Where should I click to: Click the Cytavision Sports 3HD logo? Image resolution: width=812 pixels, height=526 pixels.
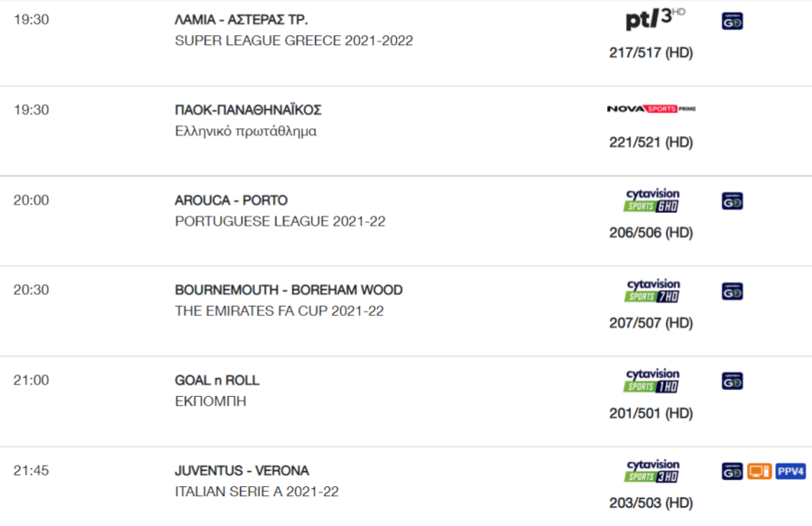point(652,471)
